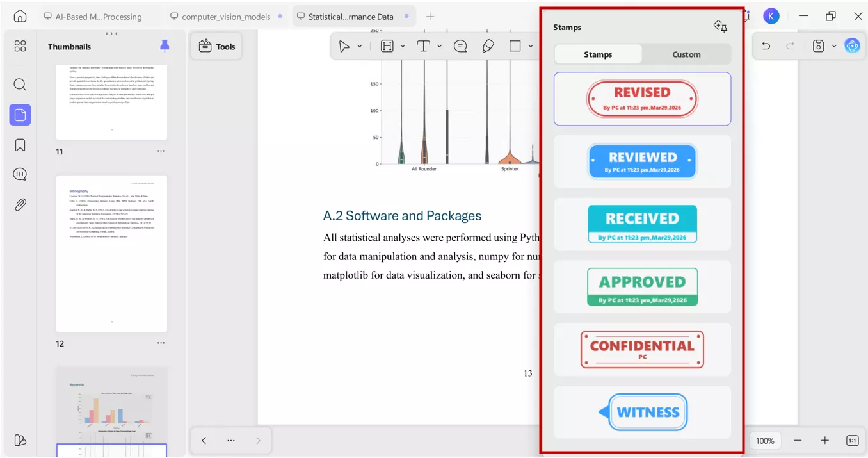Expand the Highlight tool dropdown arrow
The height and width of the screenshot is (458, 868).
click(403, 46)
